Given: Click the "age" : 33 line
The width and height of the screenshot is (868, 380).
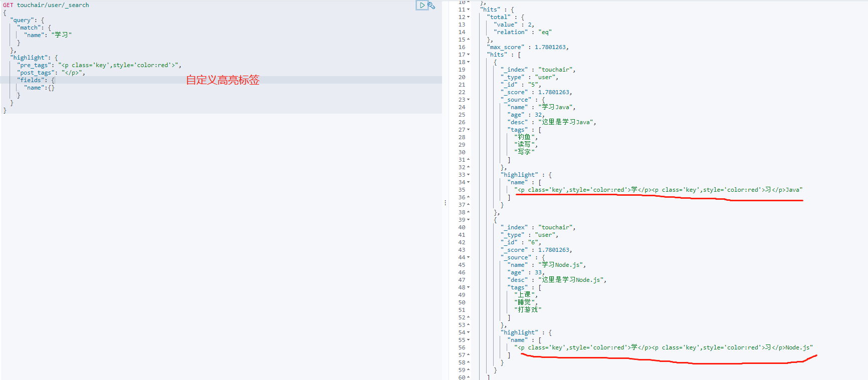Looking at the screenshot, I should (526, 272).
